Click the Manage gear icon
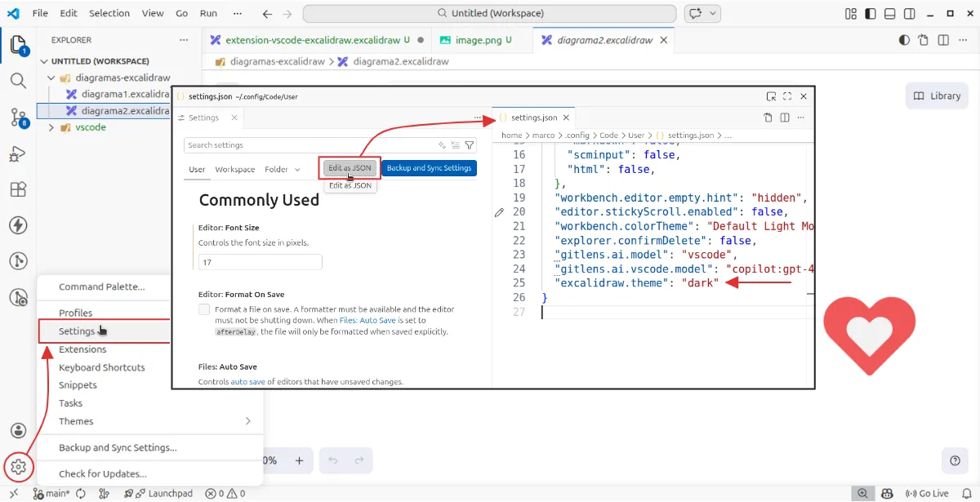 click(x=18, y=467)
